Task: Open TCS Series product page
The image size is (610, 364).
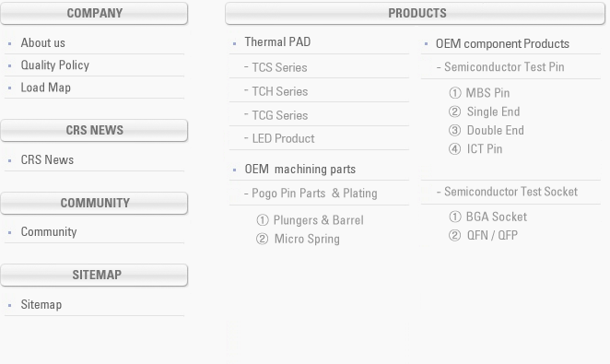Action: [279, 67]
